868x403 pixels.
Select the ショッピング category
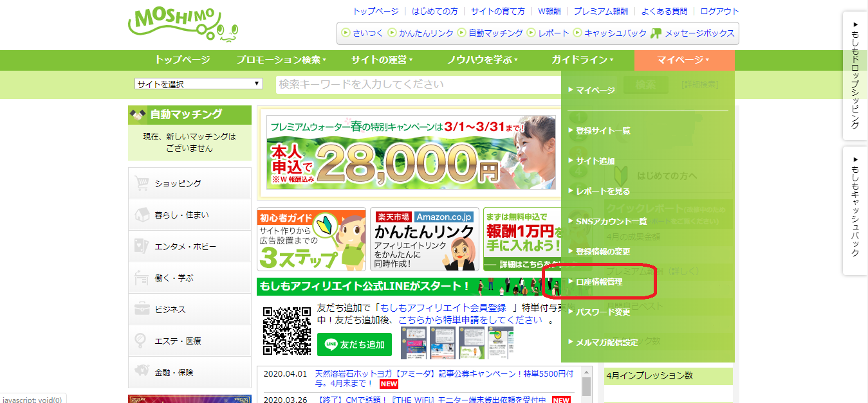(x=190, y=184)
